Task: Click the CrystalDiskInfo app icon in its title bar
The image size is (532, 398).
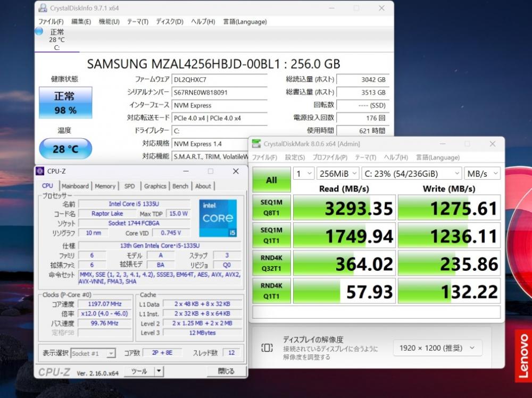Action: coord(43,8)
